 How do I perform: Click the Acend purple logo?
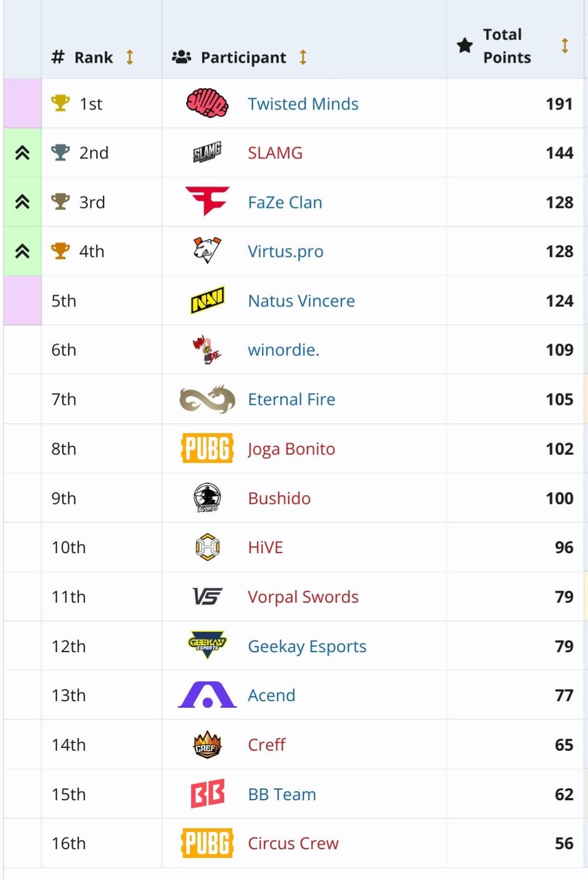(x=207, y=695)
